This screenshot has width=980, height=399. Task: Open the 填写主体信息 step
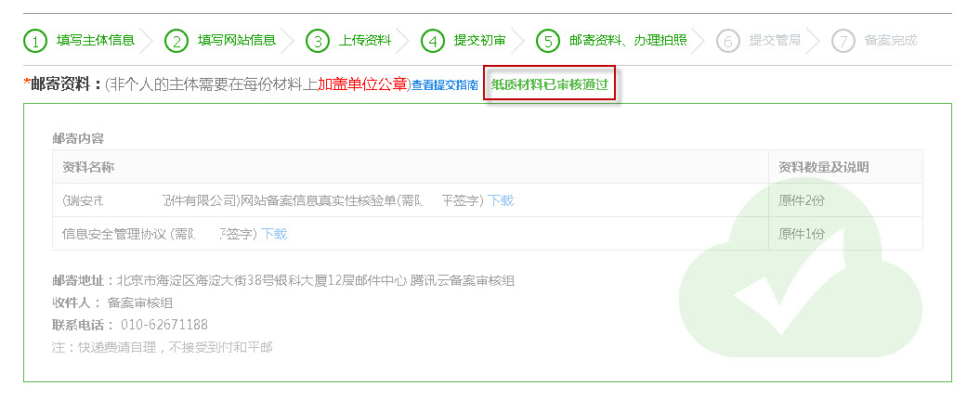pos(95,41)
